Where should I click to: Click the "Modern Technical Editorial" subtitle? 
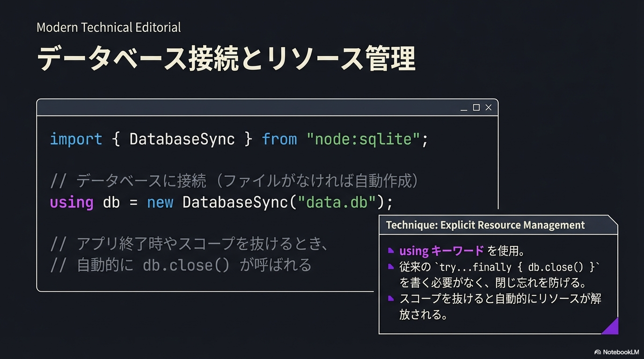tap(109, 28)
